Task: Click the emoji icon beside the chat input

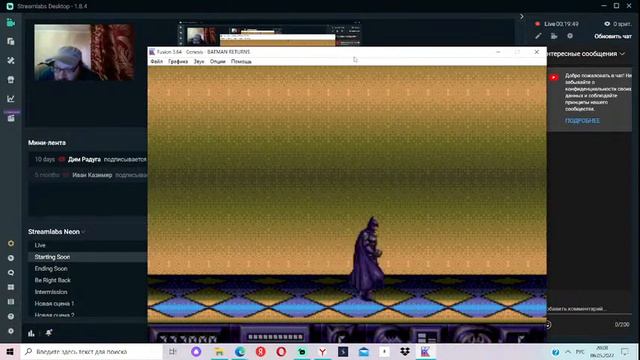Action: click(548, 325)
